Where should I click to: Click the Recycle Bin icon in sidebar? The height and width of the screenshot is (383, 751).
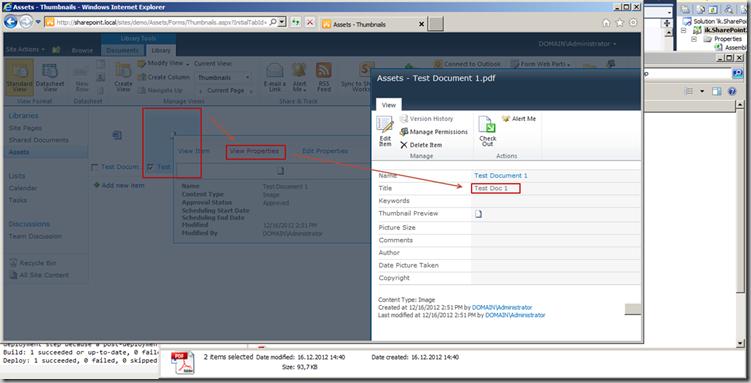[x=13, y=263]
